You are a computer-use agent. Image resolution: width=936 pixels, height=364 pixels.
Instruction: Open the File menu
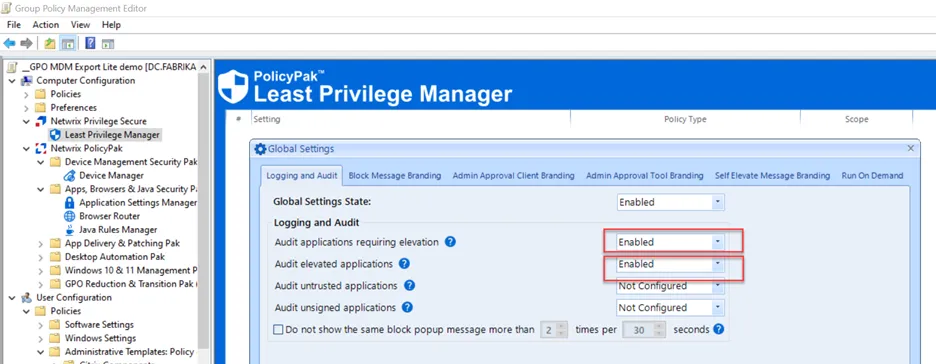(x=14, y=24)
